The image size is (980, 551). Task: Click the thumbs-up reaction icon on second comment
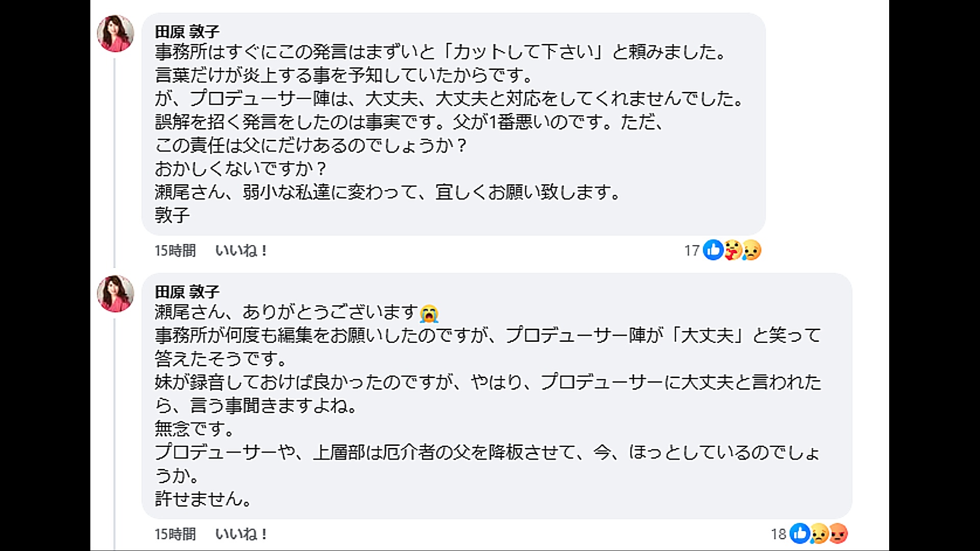tap(800, 534)
